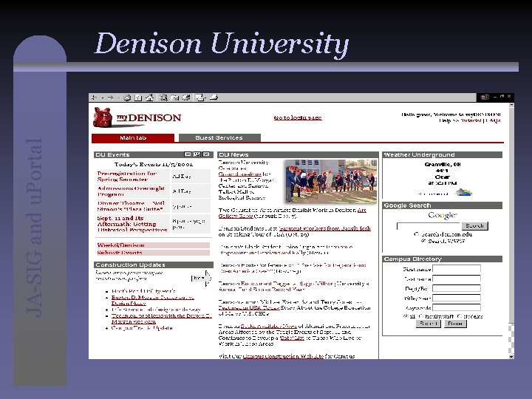Click the Tutorial link in the header
This screenshot has width=532, height=399.
[471, 120]
